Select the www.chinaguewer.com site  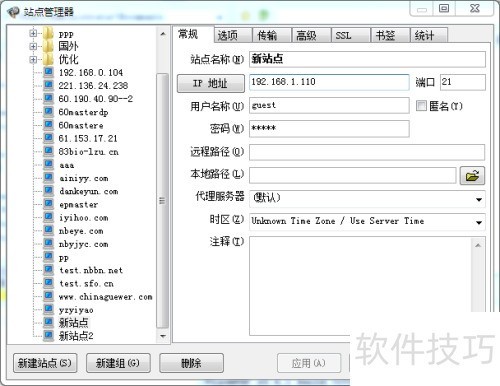coord(106,297)
